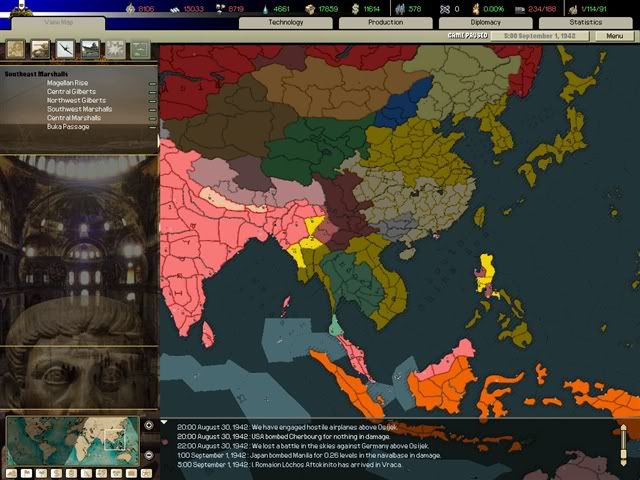Click the warship naval units icon
The width and height of the screenshot is (640, 480).
90,48
